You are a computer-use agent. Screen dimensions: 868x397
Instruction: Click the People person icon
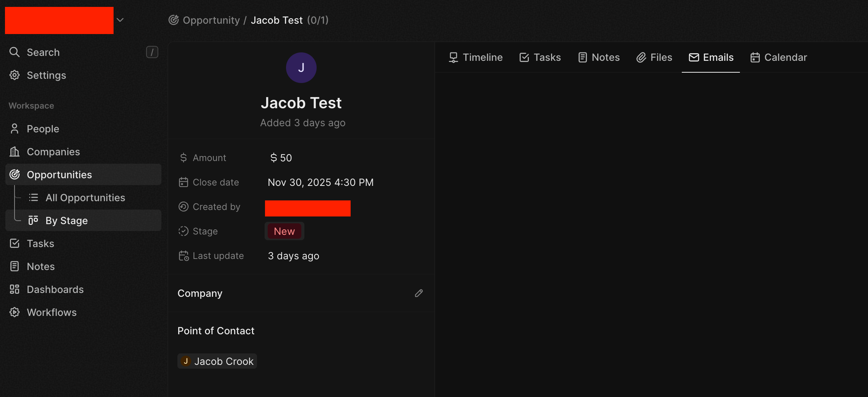(x=15, y=129)
